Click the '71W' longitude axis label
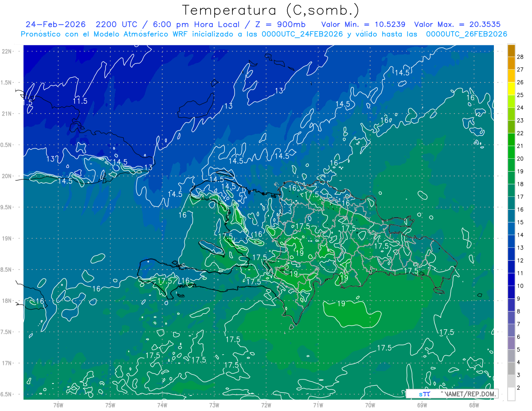This screenshot has width=532, height=411. pyautogui.click(x=318, y=405)
